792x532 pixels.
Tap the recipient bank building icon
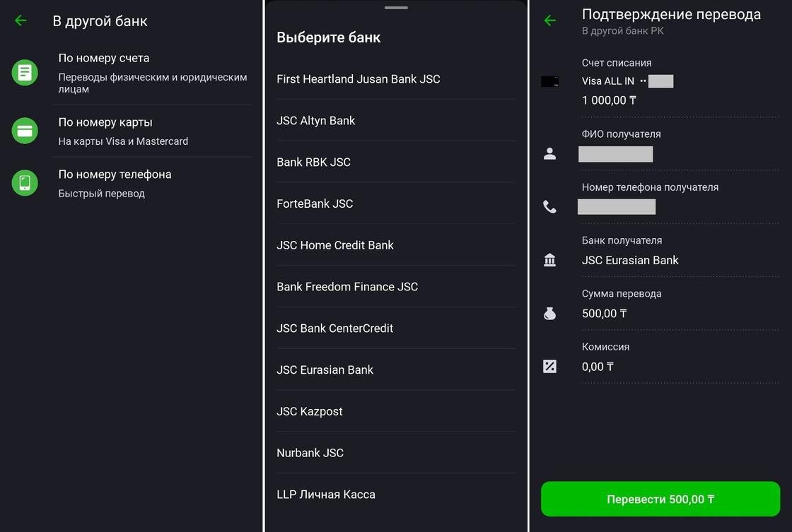pyautogui.click(x=549, y=260)
